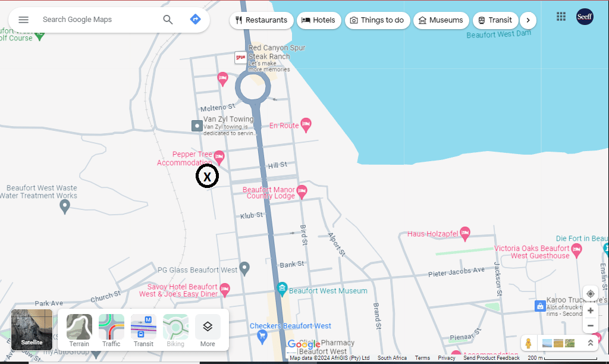This screenshot has height=364, width=609.
Task: Open the Seeff account avatar
Action: pos(585,17)
